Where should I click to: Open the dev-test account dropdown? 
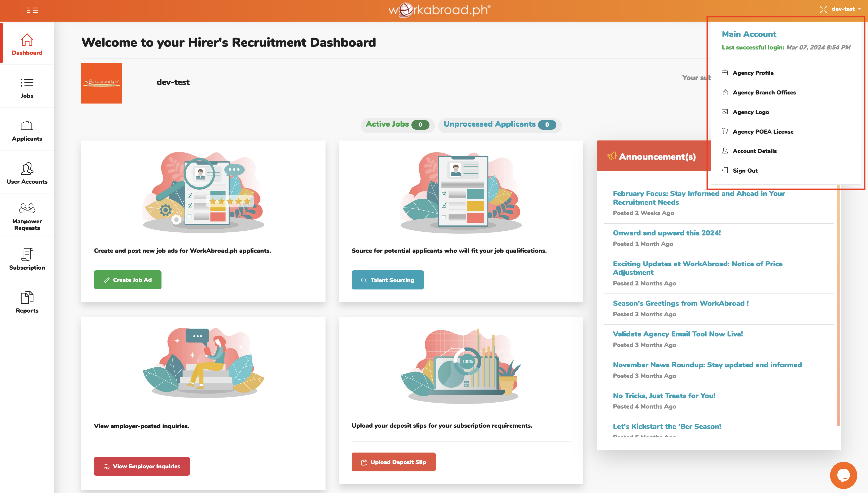pos(844,9)
